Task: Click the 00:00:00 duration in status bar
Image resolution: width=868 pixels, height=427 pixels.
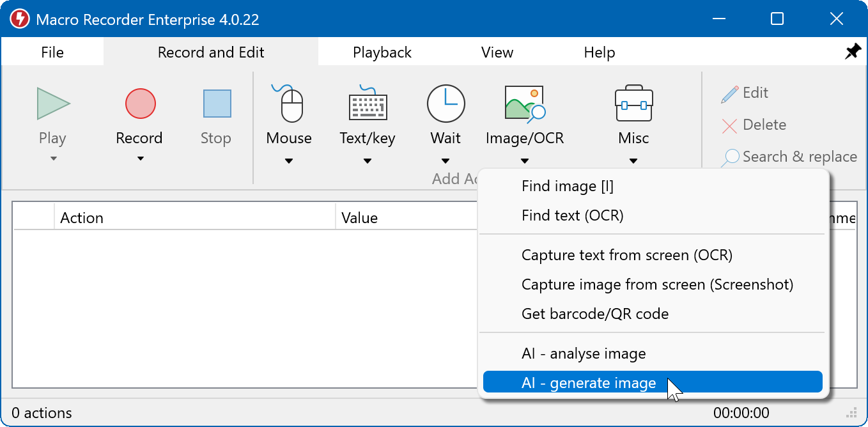Action: click(741, 413)
